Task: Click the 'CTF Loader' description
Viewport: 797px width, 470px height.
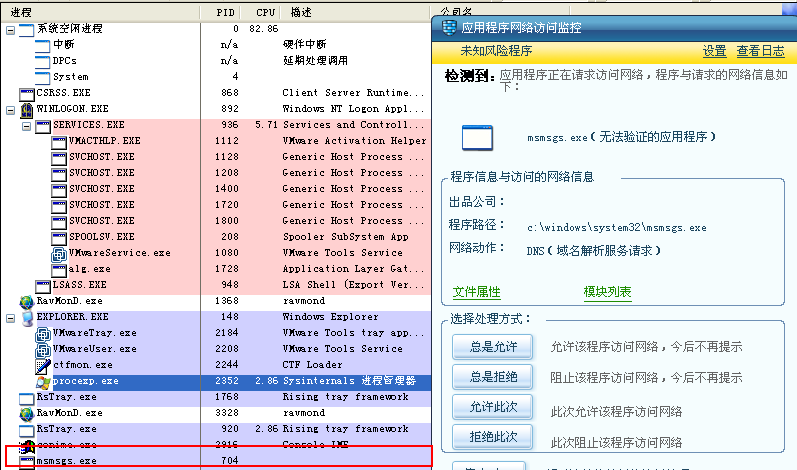Action: 313,365
